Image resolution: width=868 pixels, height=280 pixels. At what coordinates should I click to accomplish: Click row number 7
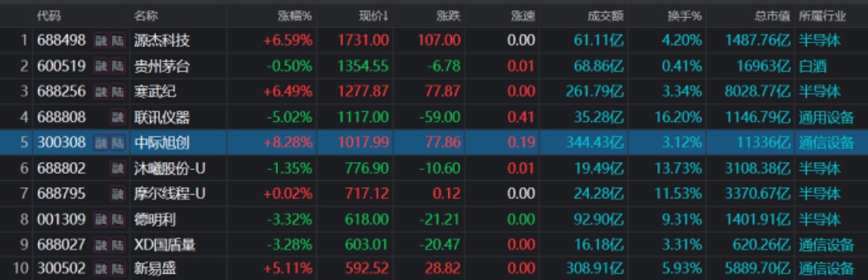(24, 193)
